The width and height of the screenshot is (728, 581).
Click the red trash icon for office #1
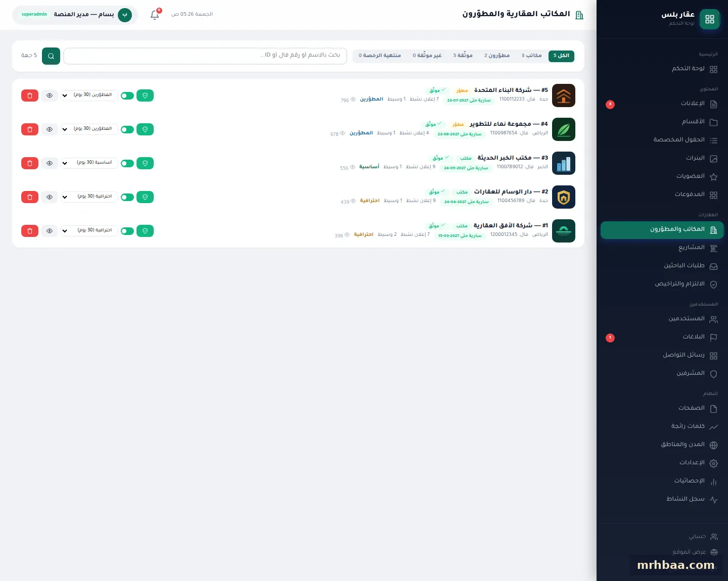pos(30,231)
